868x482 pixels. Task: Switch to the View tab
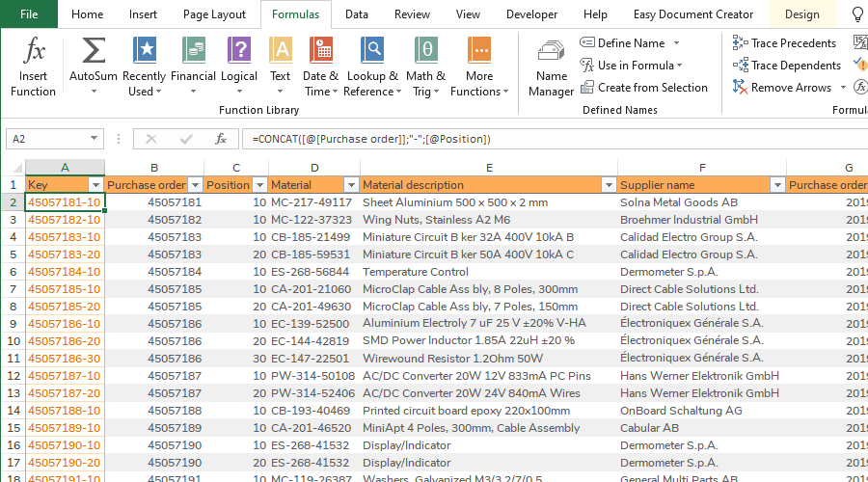coord(468,14)
